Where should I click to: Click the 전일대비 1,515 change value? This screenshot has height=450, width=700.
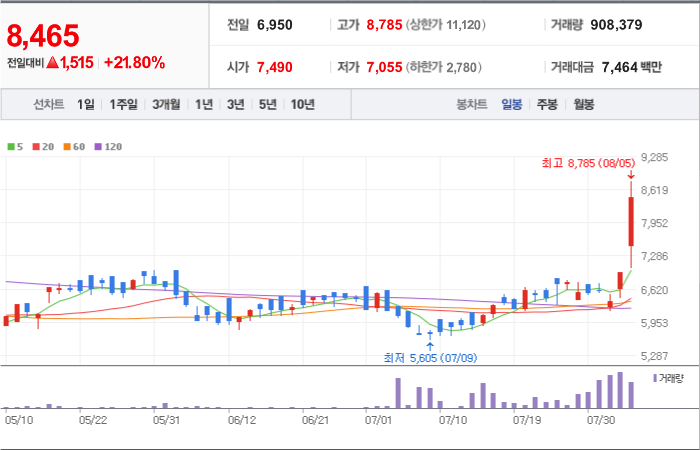pyautogui.click(x=50, y=63)
